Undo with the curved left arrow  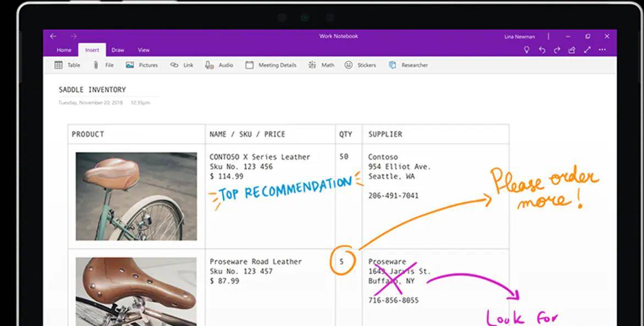[542, 50]
